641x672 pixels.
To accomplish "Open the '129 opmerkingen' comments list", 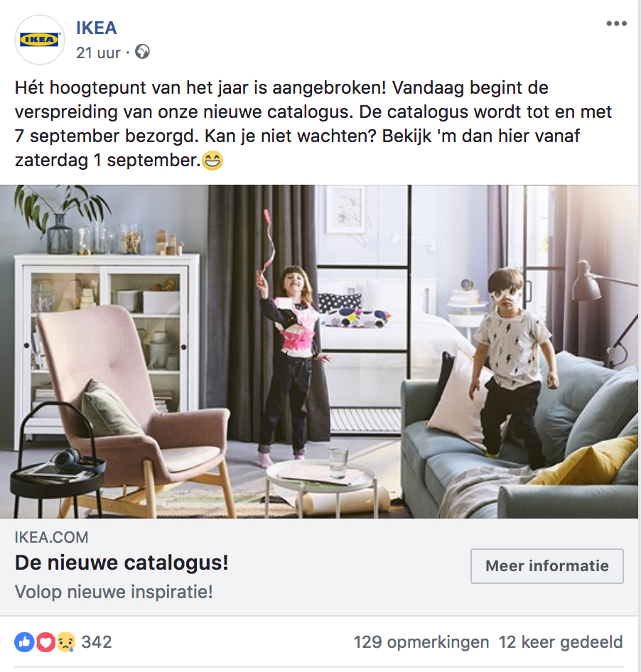I will click(421, 642).
